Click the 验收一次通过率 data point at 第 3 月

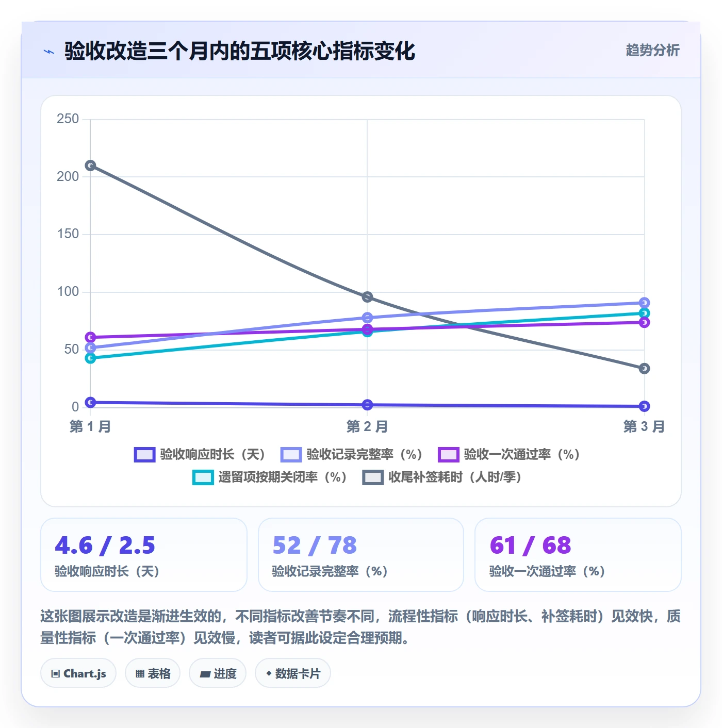click(x=644, y=322)
